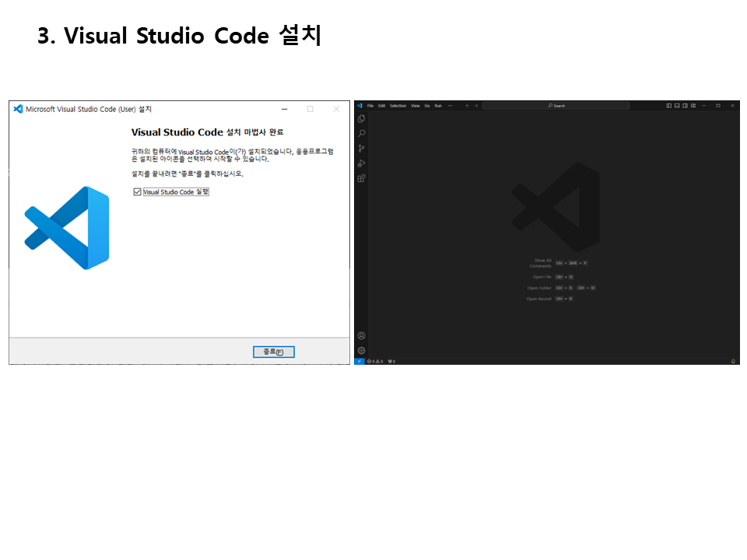Open the Run menu
The image size is (747, 560).
click(438, 106)
